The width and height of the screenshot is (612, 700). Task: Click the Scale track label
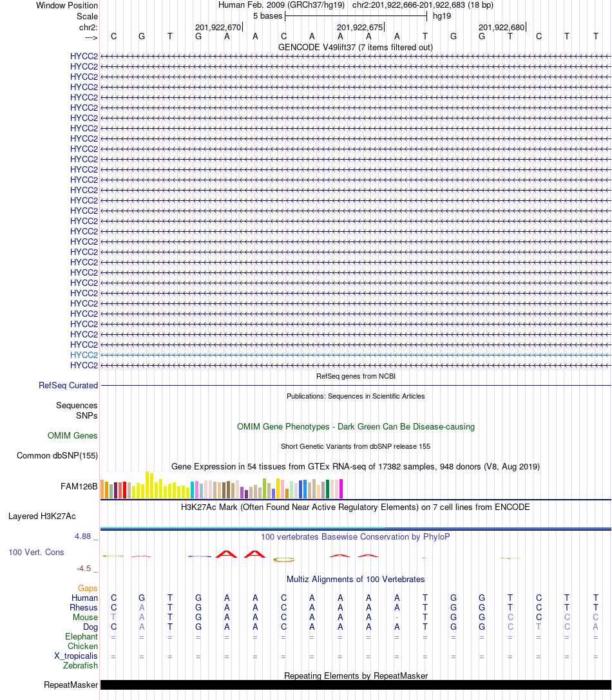[x=87, y=17]
